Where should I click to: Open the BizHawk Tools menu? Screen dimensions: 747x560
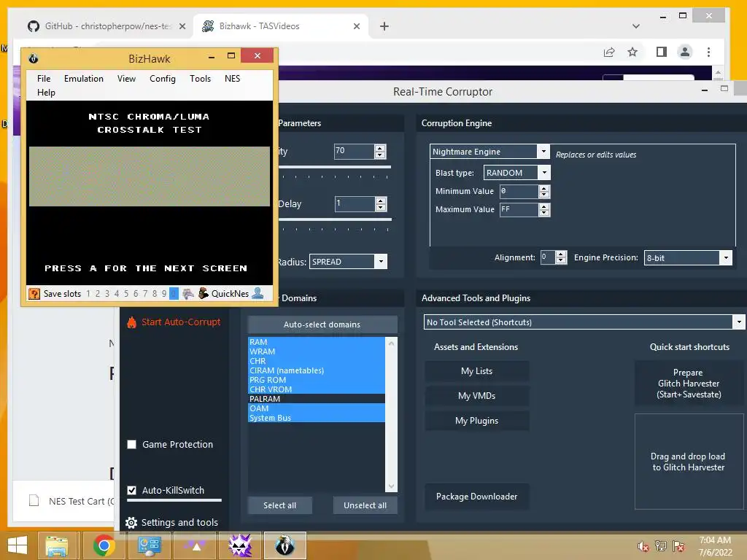coord(200,79)
